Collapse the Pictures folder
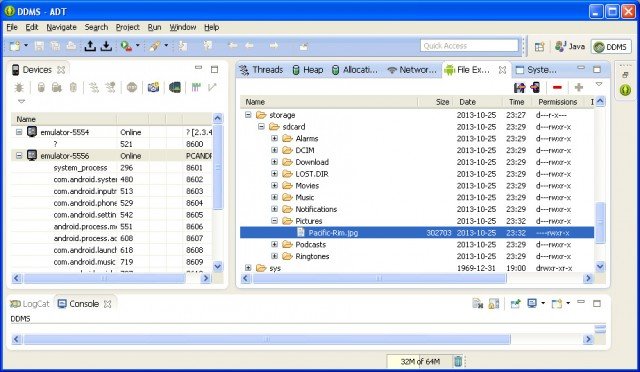Screen dimensions: 640x372 click(274, 221)
